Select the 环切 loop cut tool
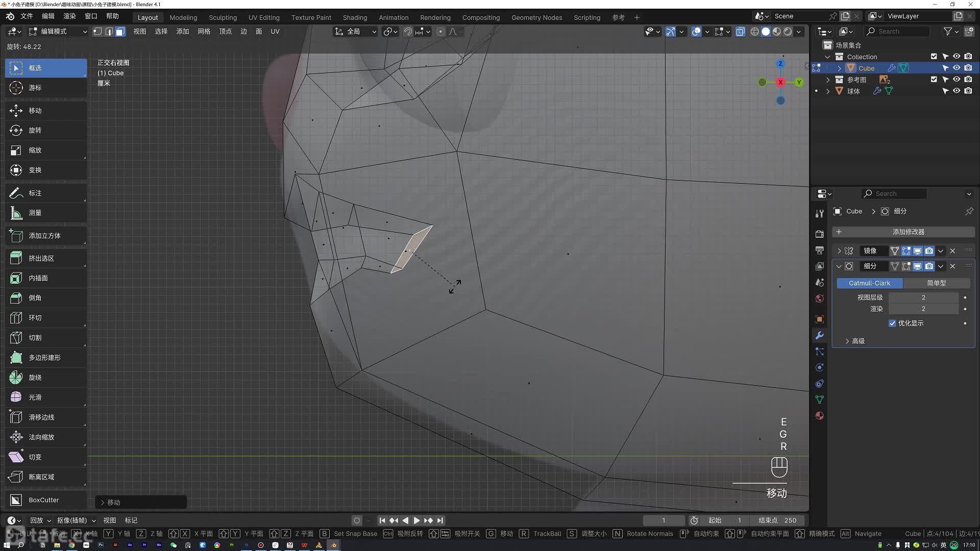The width and height of the screenshot is (980, 551). (x=46, y=318)
